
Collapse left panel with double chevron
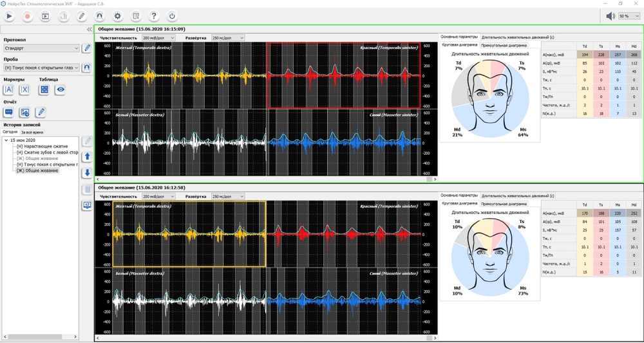[89, 30]
